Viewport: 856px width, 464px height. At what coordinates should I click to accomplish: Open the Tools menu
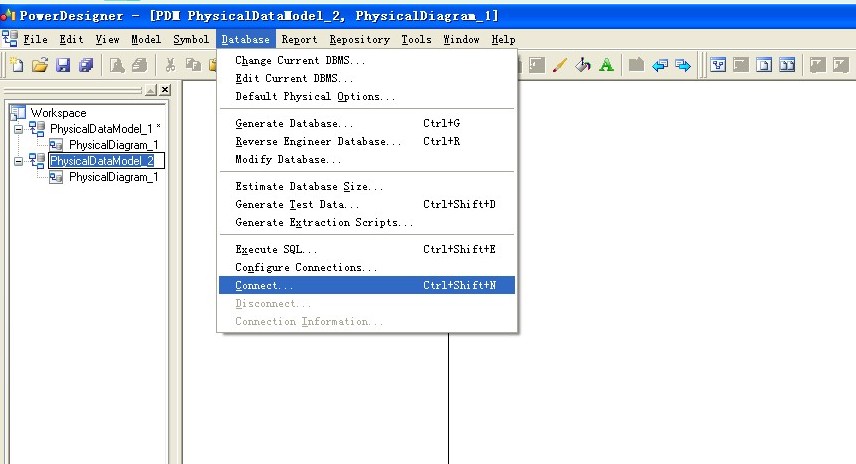[417, 39]
